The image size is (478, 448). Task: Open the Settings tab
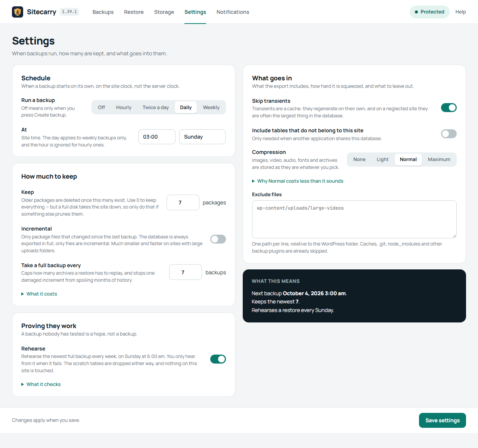click(x=195, y=12)
